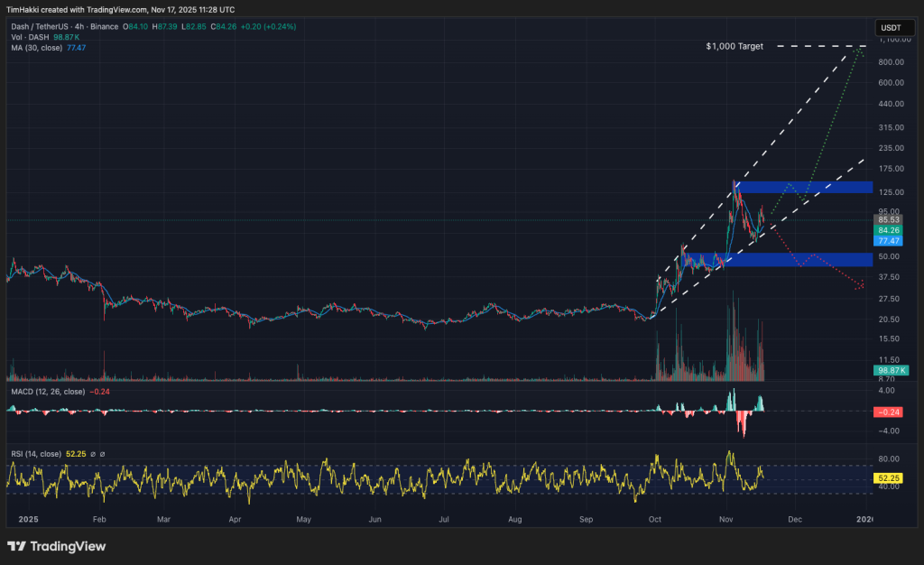Select the MA (30, close) indicator label
The image size is (924, 565).
38,50
